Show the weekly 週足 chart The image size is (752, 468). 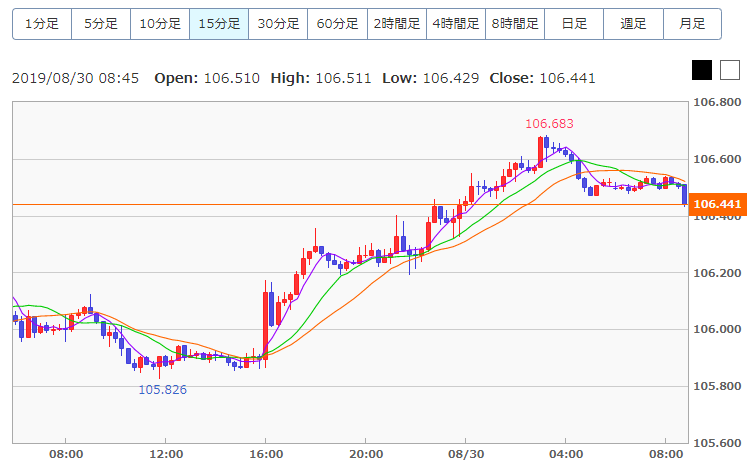click(x=633, y=24)
